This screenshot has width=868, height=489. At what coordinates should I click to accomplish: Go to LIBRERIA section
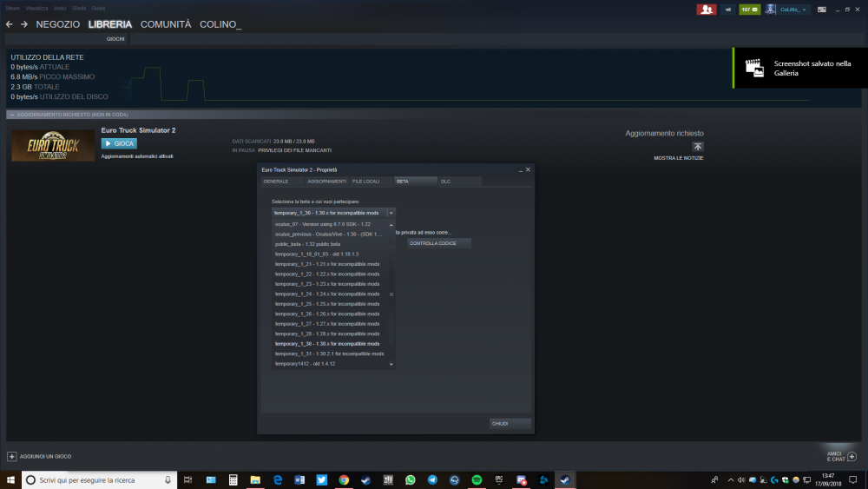point(109,24)
